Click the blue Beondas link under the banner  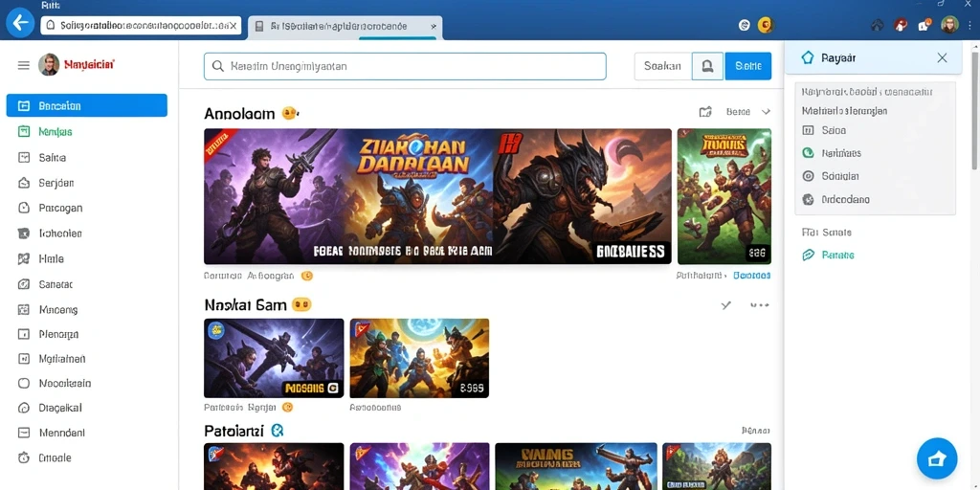(x=752, y=275)
